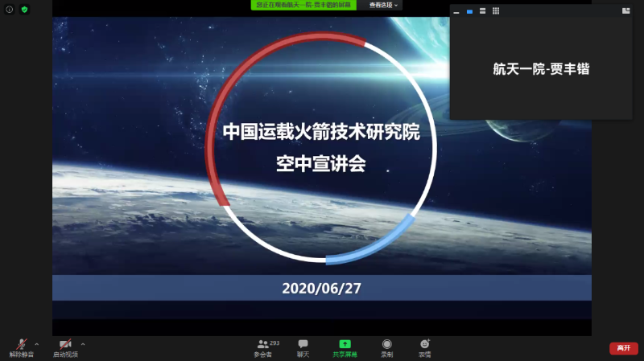Expand video options arrow beside camera
Screen dimensions: 644x361
point(83,344)
